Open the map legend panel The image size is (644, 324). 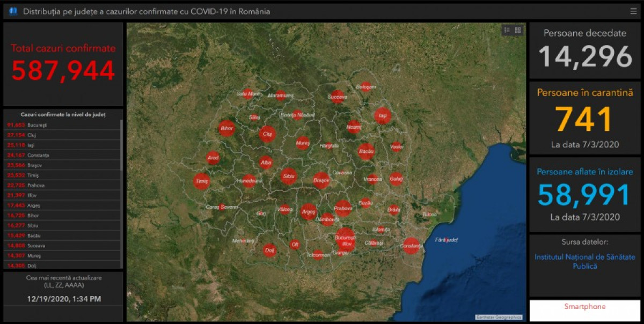click(507, 30)
